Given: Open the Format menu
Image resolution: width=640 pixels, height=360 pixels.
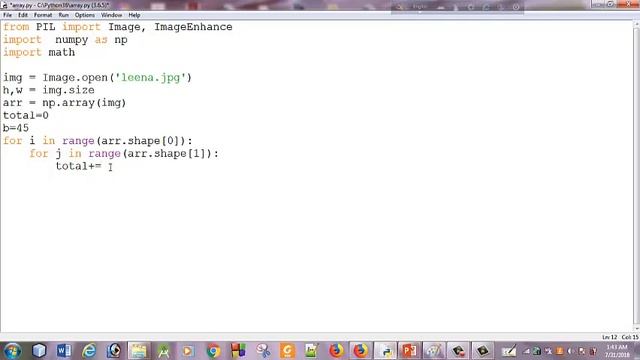Looking at the screenshot, I should [x=43, y=15].
